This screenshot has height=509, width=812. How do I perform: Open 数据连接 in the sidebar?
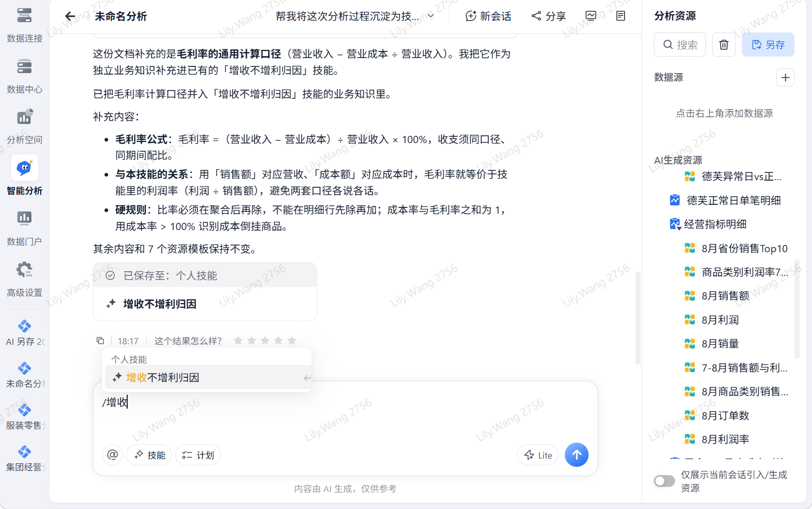coord(24,25)
